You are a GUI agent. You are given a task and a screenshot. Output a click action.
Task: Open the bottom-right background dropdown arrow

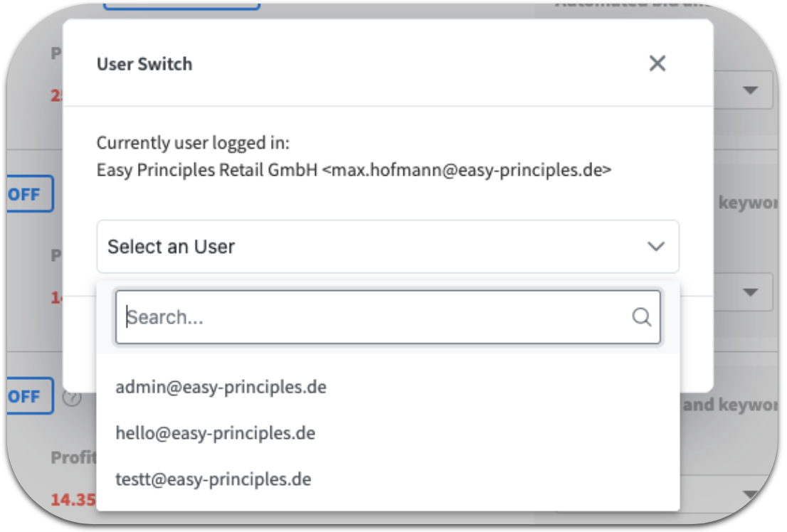(750, 494)
